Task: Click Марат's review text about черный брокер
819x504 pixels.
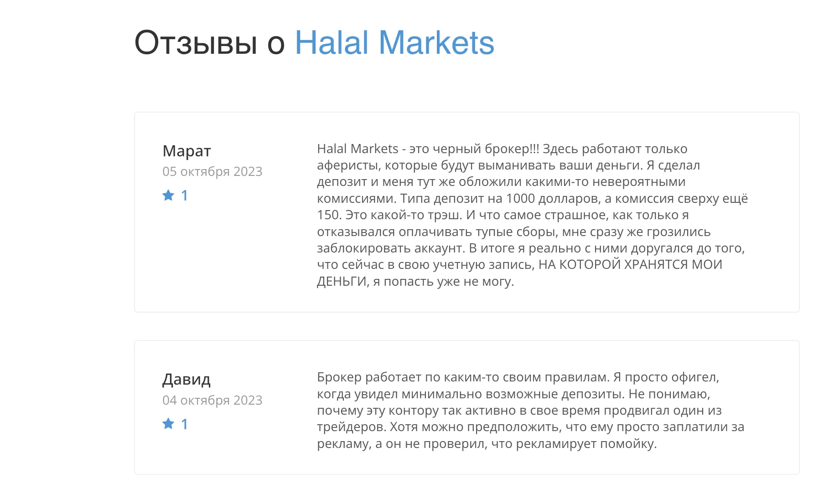Action: tap(532, 215)
